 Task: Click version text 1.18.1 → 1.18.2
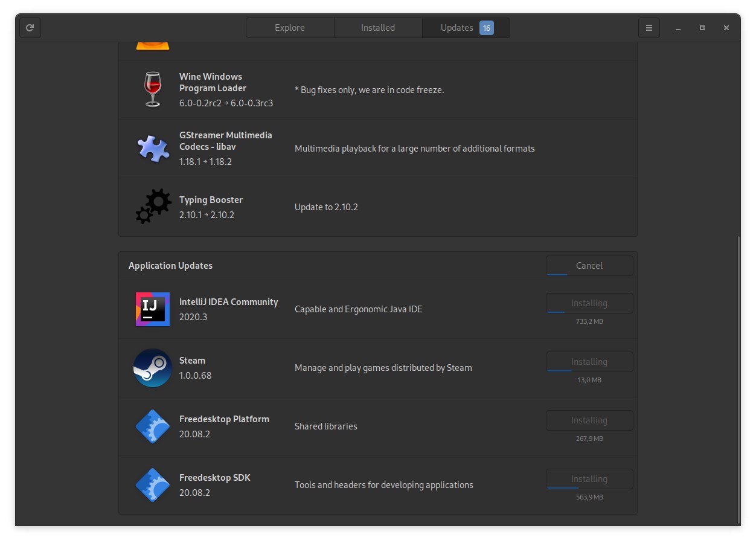pos(205,162)
